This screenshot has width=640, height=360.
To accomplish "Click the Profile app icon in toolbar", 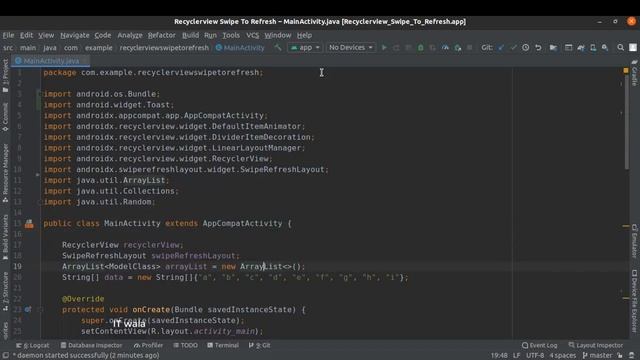I will (445, 48).
